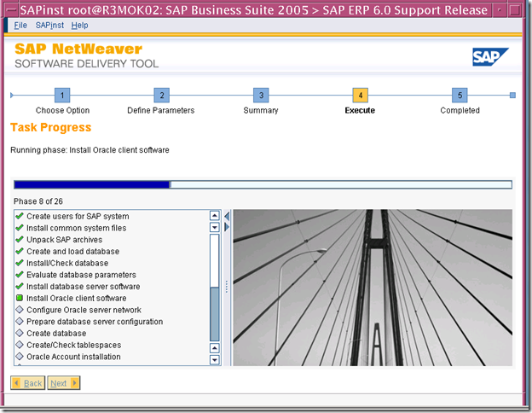Click the splitter drag handle dots
The height and width of the screenshot is (413, 532).
(227, 287)
